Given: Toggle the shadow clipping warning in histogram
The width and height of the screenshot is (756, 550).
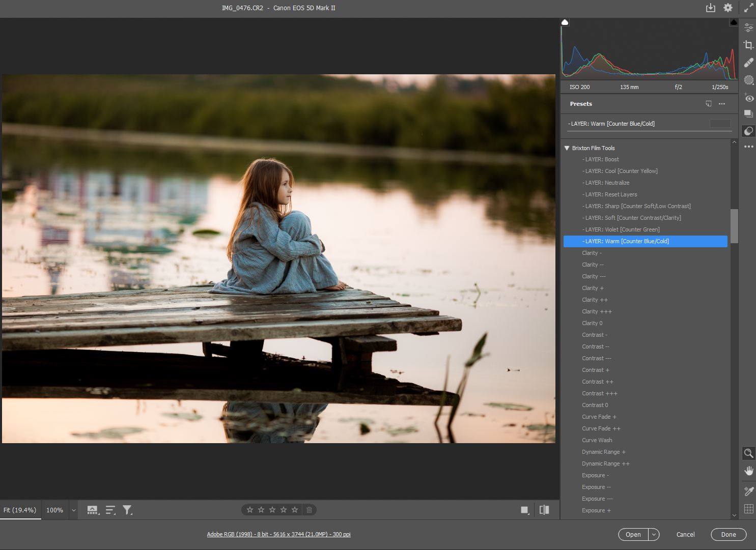Looking at the screenshot, I should [565, 22].
